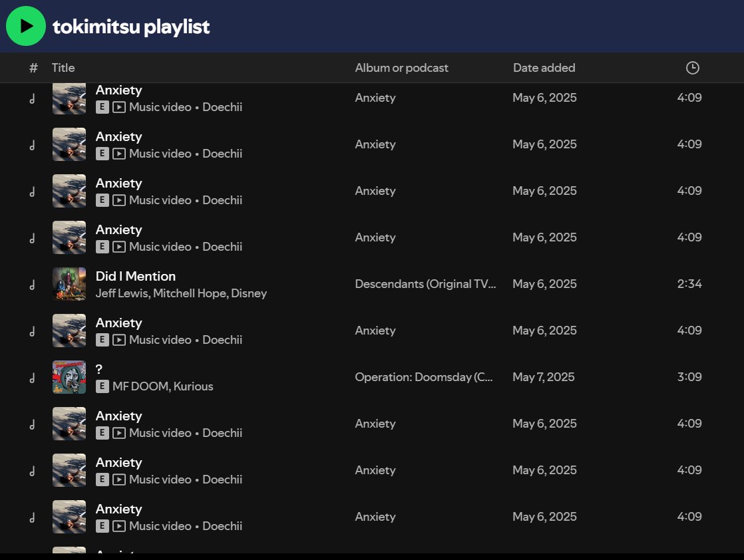Click the 3:09 duration value

[689, 377]
